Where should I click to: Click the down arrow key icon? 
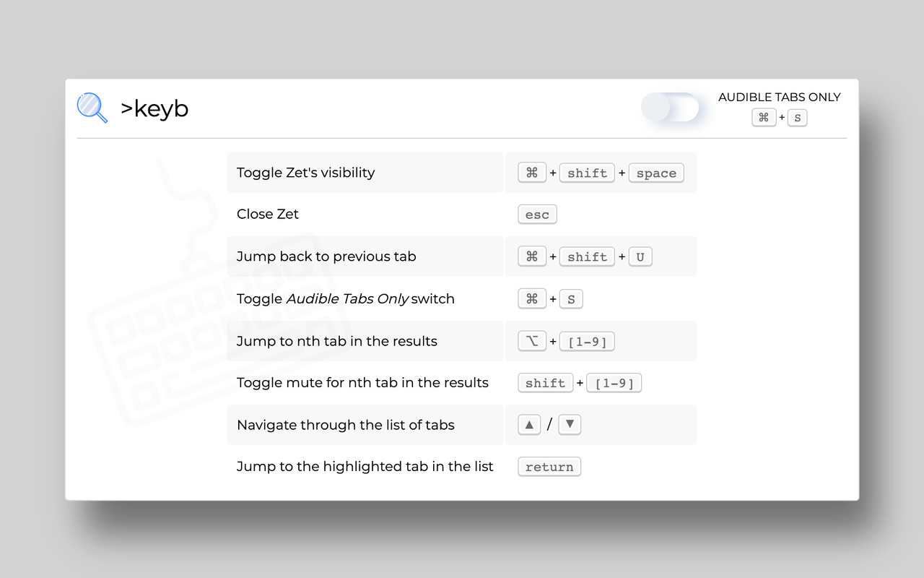pos(570,425)
